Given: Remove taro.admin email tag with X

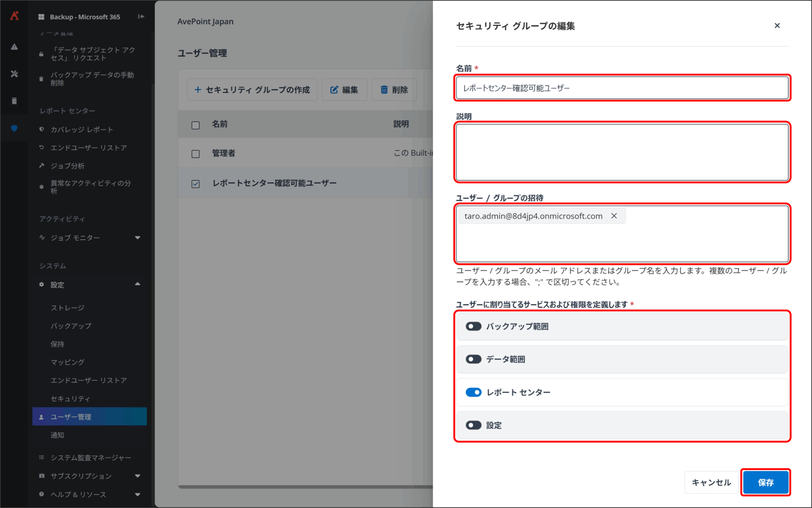Looking at the screenshot, I should (x=614, y=216).
